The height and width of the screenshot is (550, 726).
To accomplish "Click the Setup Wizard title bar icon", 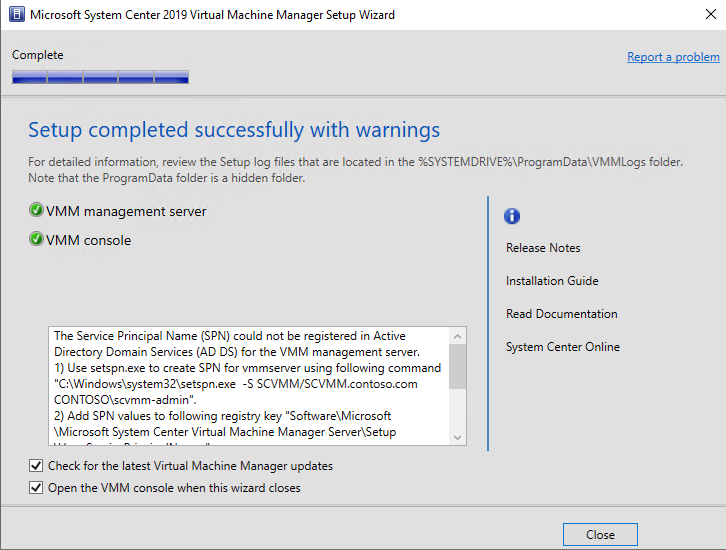I will 17,14.
